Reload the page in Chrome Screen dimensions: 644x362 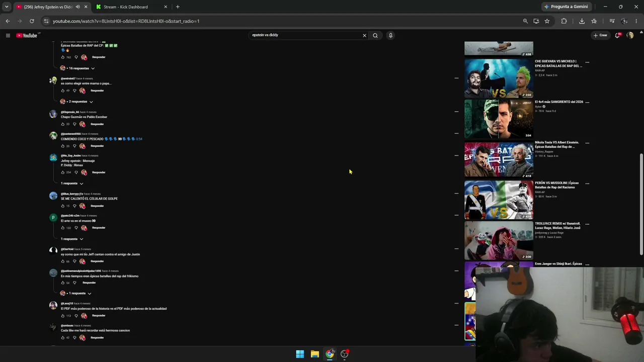[32, 21]
